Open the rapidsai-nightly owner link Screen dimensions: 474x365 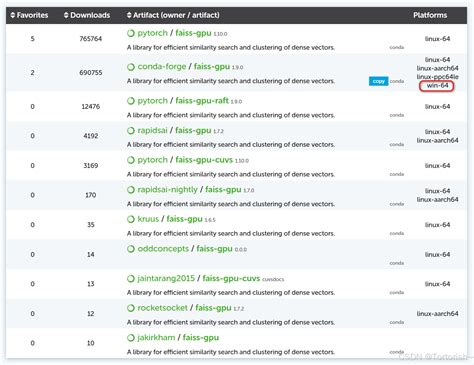click(x=167, y=190)
